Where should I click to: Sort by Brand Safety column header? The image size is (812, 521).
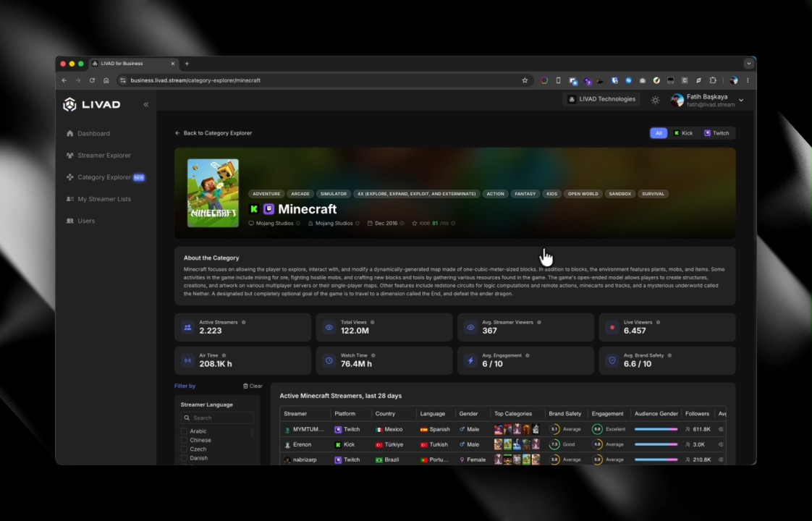565,414
